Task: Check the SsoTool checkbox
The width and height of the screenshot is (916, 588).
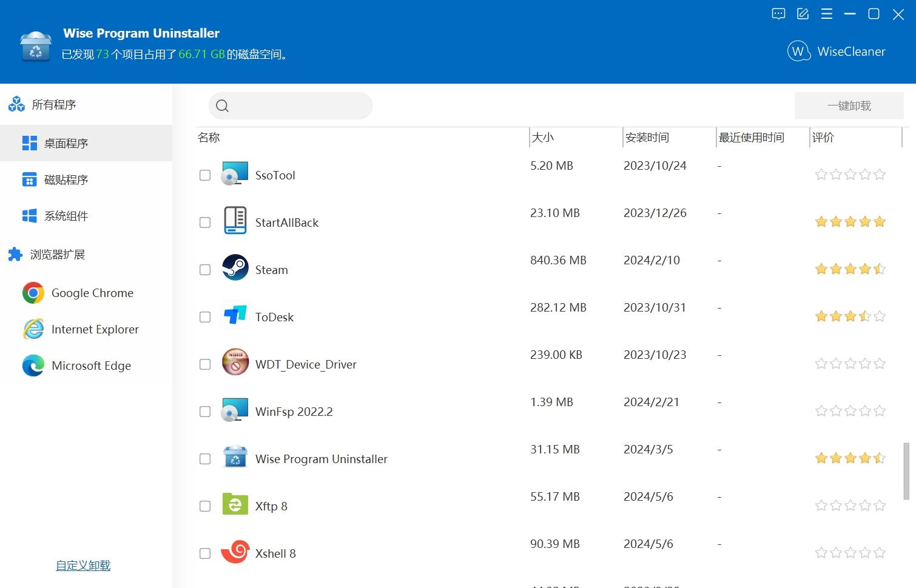Action: [205, 175]
